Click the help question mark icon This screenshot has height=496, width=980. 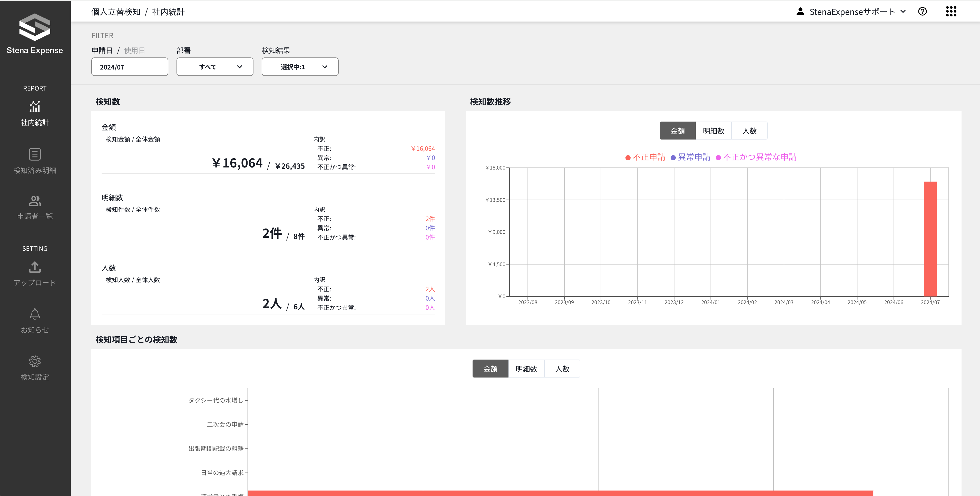pos(922,11)
